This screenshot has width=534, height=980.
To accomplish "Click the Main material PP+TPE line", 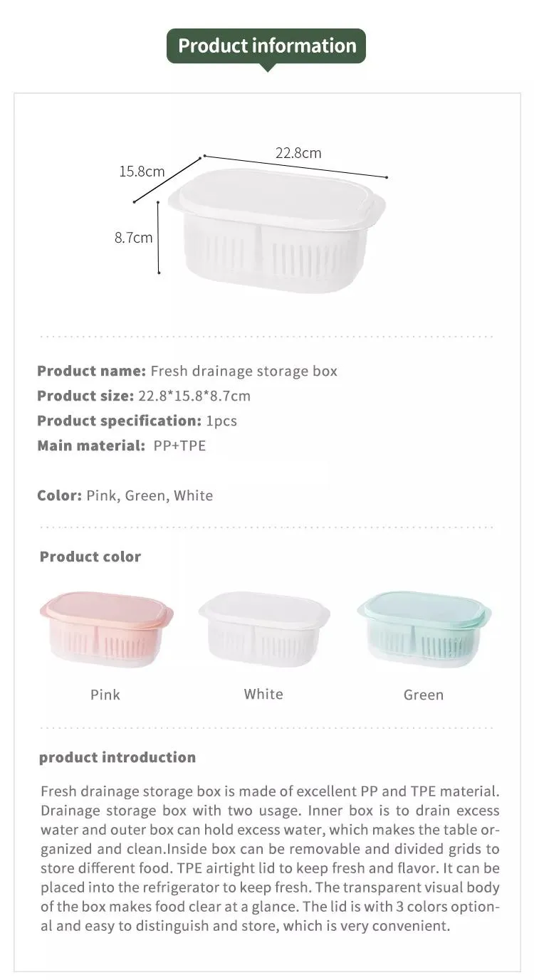I will tap(122, 446).
